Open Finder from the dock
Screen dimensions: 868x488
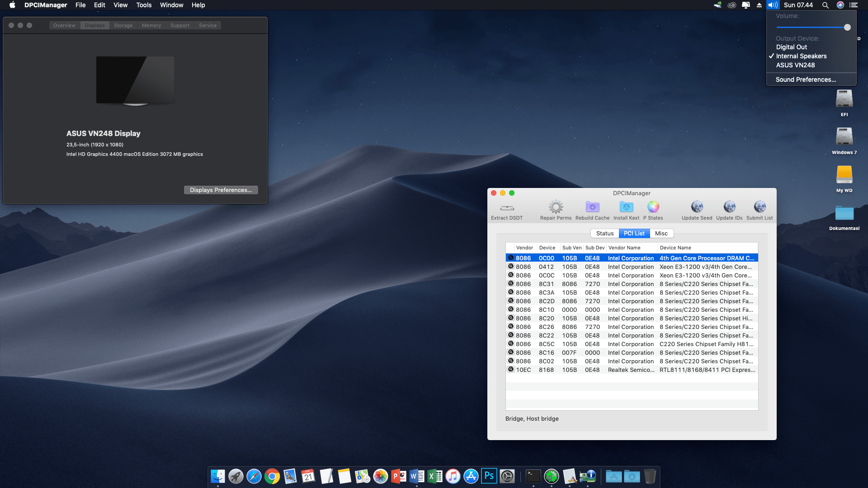click(x=218, y=476)
